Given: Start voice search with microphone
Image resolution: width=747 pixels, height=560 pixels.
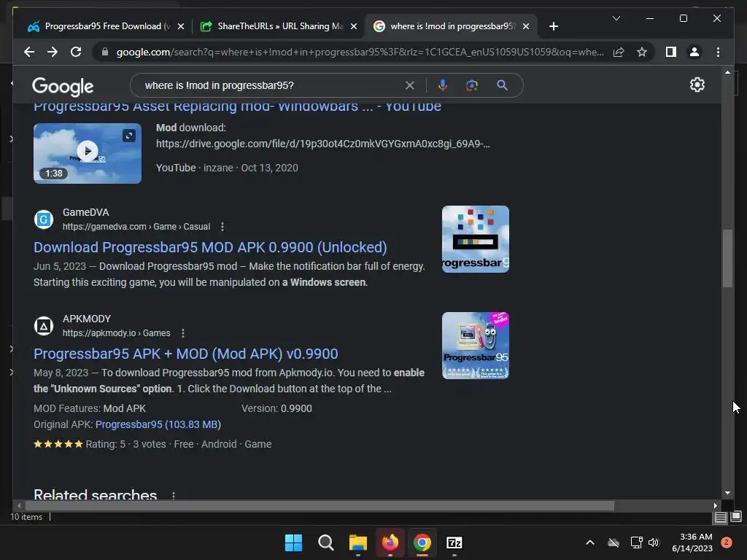Looking at the screenshot, I should pyautogui.click(x=443, y=85).
